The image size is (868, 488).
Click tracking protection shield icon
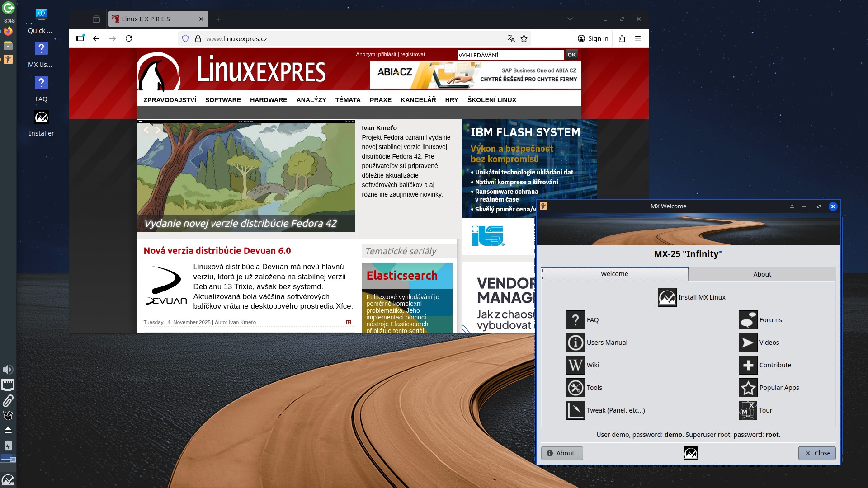(185, 38)
